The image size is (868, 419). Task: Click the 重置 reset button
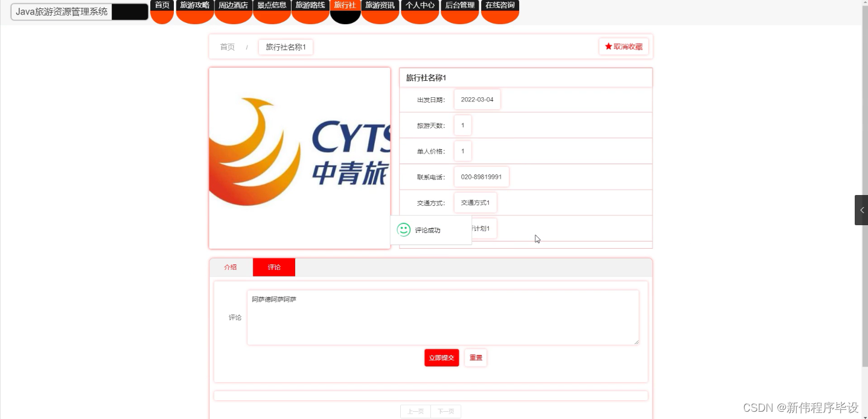[475, 357]
